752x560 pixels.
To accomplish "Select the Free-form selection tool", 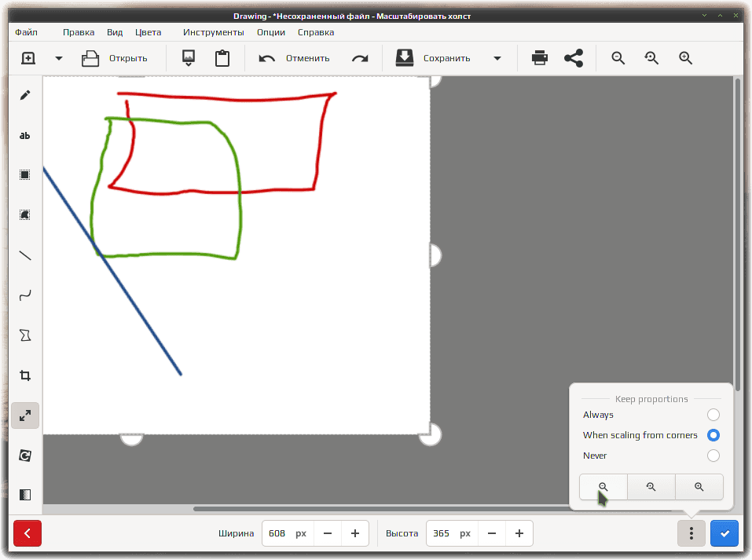I will [25, 214].
